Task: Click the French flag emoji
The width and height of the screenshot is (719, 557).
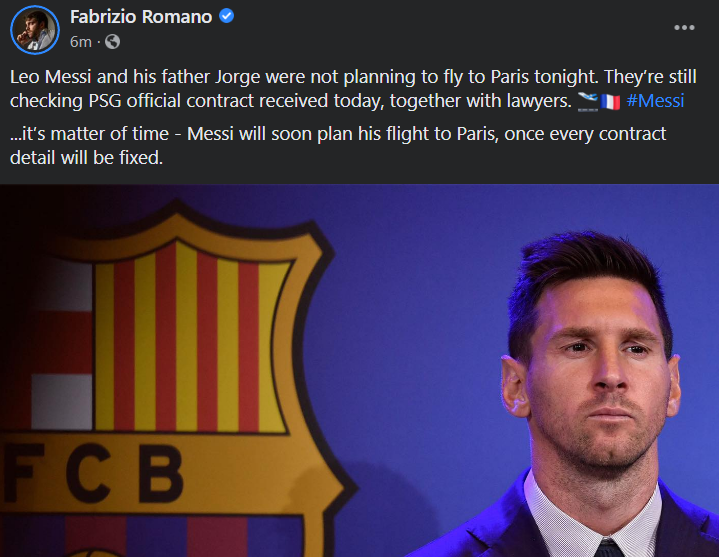Action: [x=610, y=102]
